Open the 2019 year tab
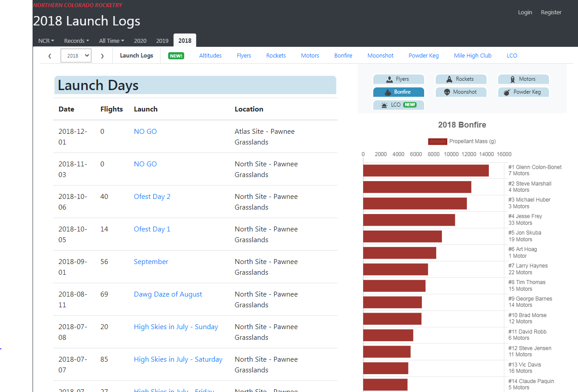The height and width of the screenshot is (392, 578). [x=162, y=41]
